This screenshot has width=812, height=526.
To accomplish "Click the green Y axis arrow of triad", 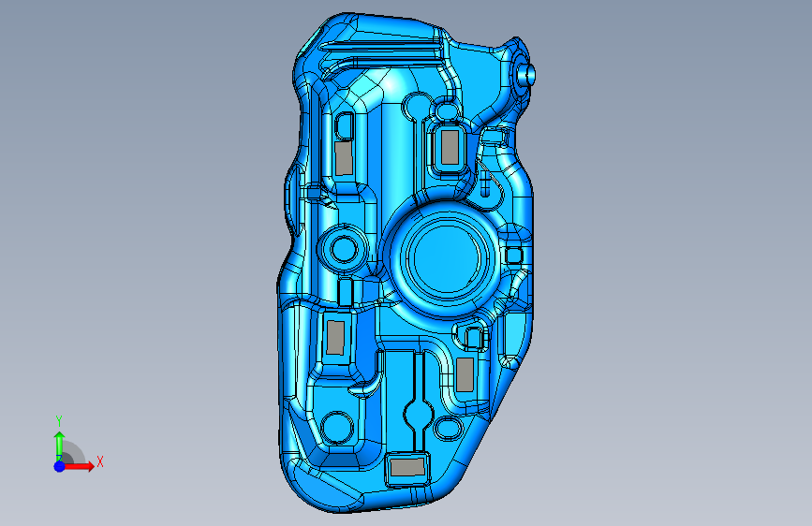I will click(60, 446).
